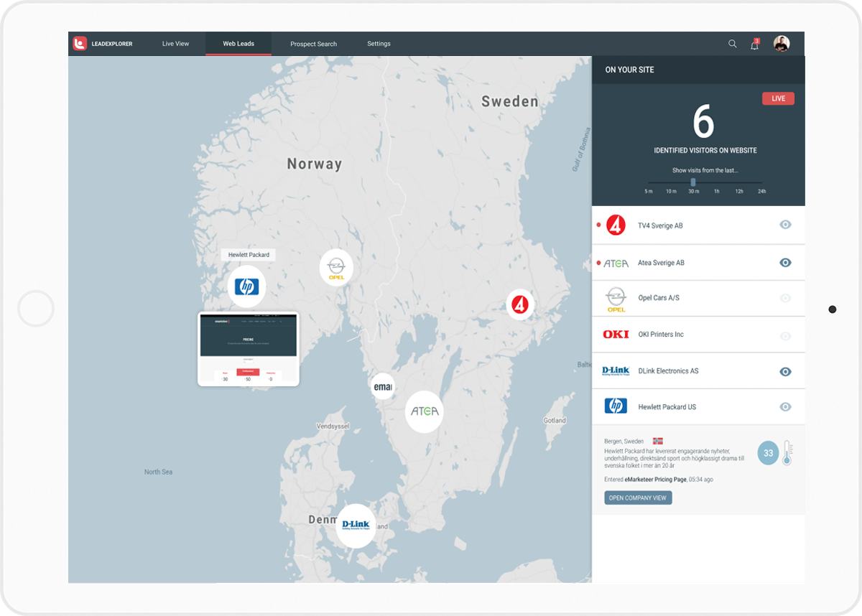Open the Pricing page preview thumbnail
Viewport: 862px width, 616px height.
(249, 349)
